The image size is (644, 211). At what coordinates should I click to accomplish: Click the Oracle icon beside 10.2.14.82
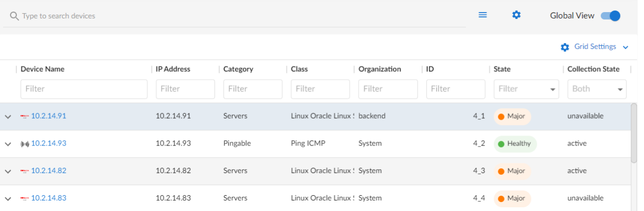click(24, 171)
